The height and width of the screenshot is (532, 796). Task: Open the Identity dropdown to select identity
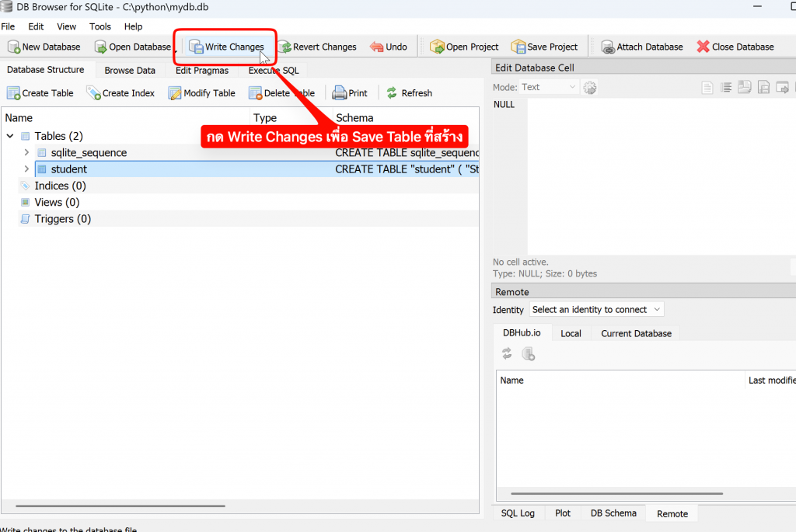596,309
